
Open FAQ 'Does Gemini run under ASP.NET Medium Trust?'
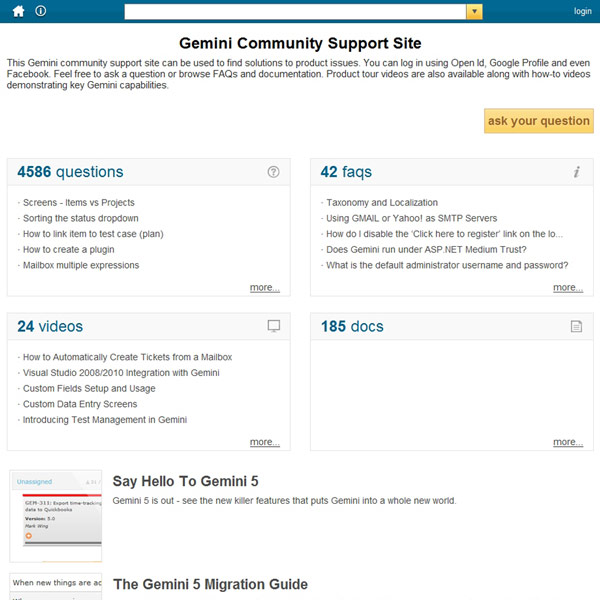(x=426, y=249)
